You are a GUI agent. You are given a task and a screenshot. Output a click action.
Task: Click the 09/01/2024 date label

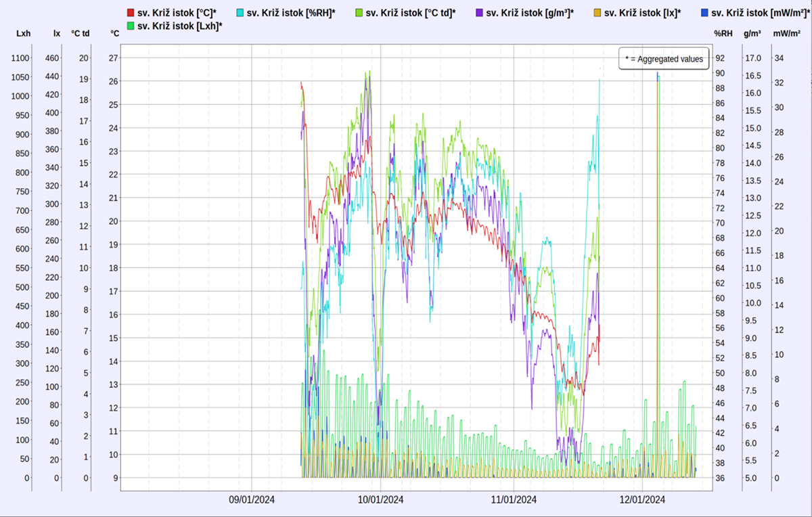point(252,499)
